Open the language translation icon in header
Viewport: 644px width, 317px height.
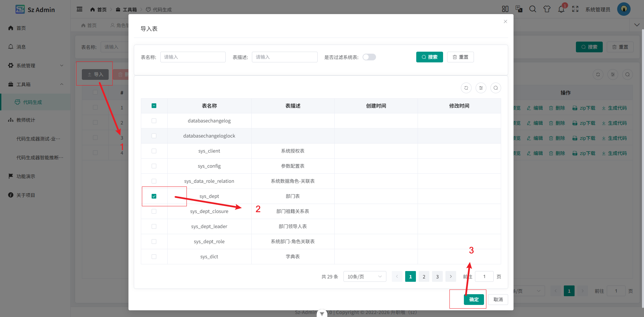519,9
